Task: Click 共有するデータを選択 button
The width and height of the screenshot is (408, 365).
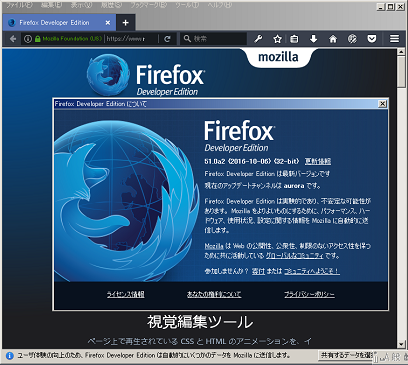Action: click(x=347, y=356)
